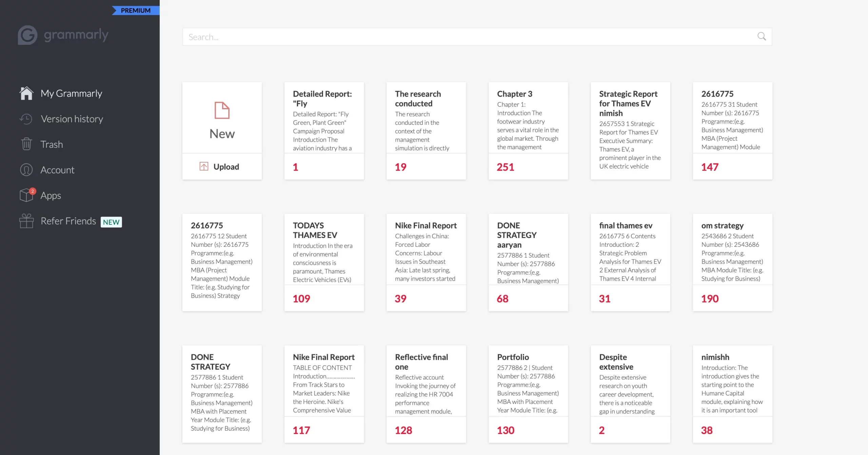Click the search magnifier icon
868x455 pixels.
[762, 36]
